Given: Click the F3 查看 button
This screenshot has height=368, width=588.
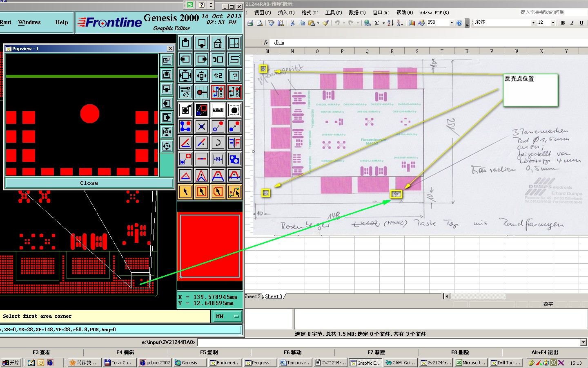Looking at the screenshot, I should pos(42,352).
